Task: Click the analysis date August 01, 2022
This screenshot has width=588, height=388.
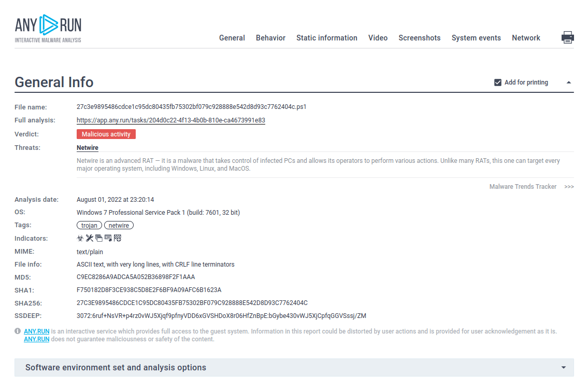Action: click(x=115, y=199)
